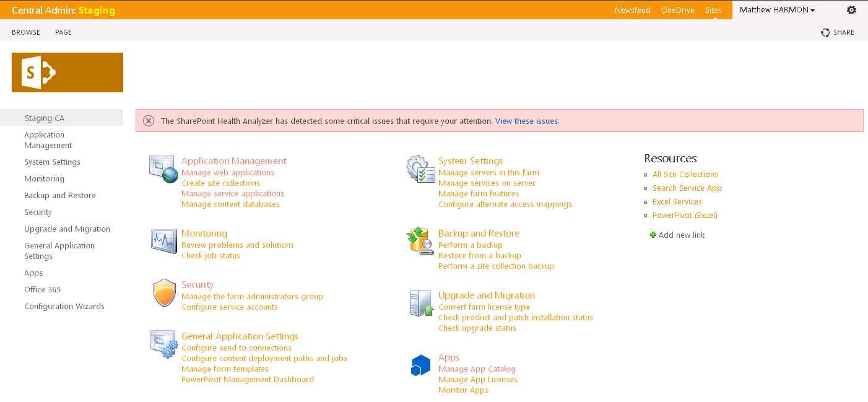Dismiss the Health Analyzer alert X icon

(x=149, y=121)
